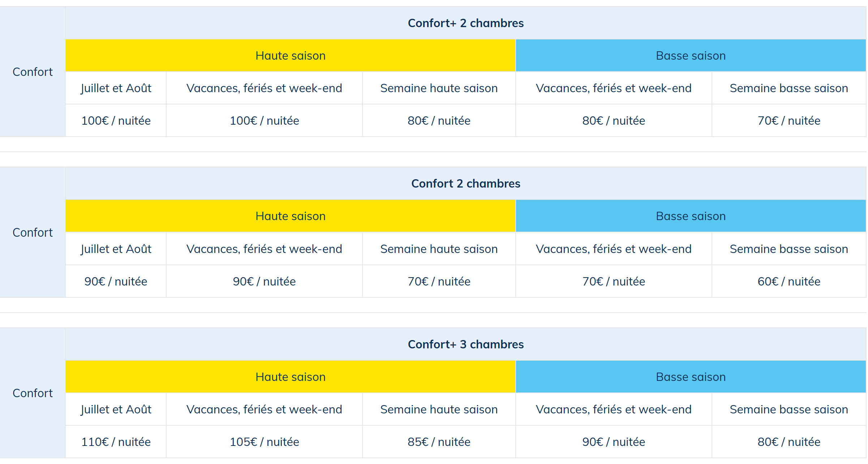
Task: Click Haute saison header under Confort 2 chambres
Action: (x=290, y=216)
